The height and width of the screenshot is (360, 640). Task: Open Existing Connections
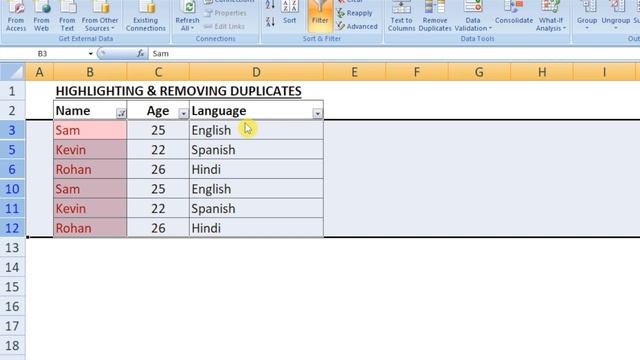click(146, 16)
